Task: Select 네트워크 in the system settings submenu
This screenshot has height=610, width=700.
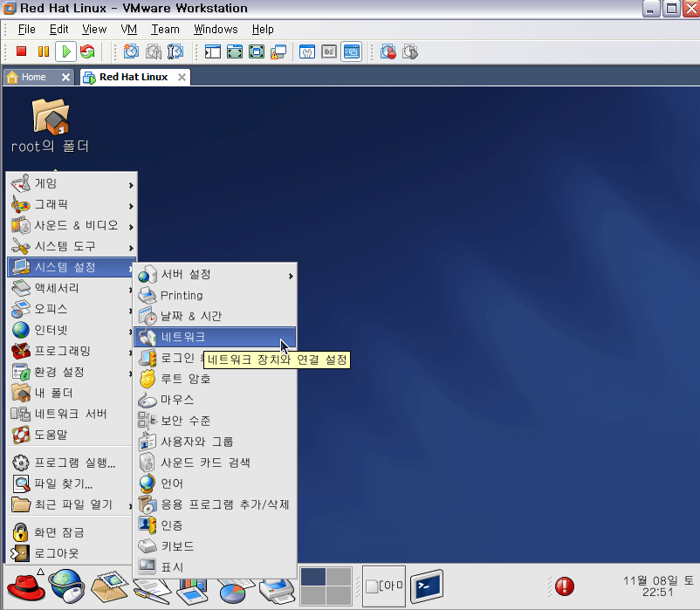Action: pos(215,337)
